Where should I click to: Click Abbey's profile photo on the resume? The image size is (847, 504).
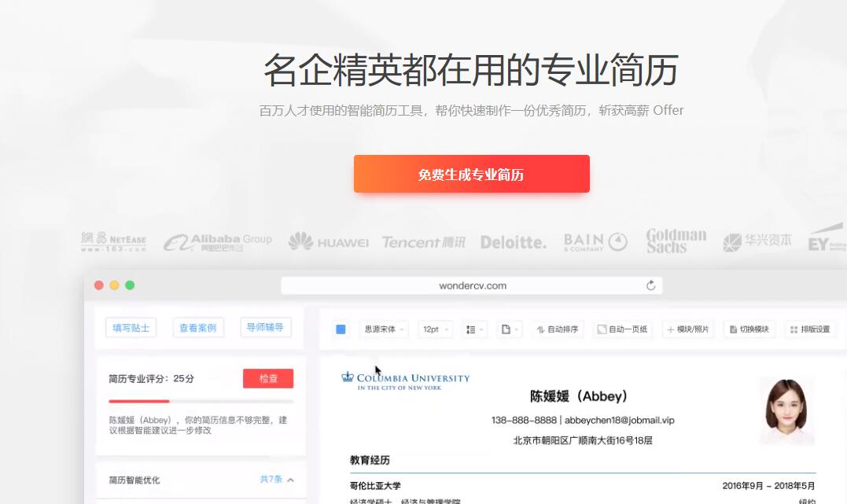click(x=786, y=410)
